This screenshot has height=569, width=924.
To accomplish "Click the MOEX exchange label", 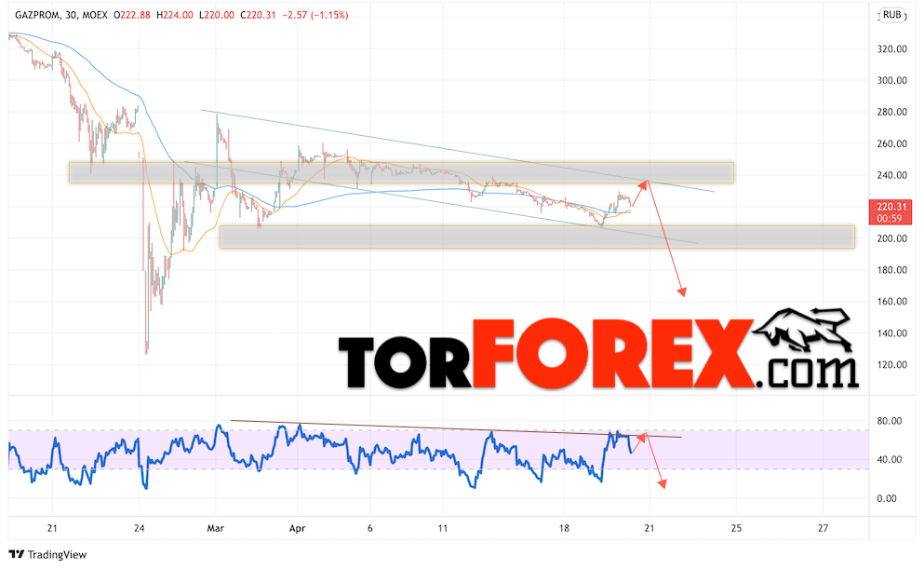I will 95,15.
